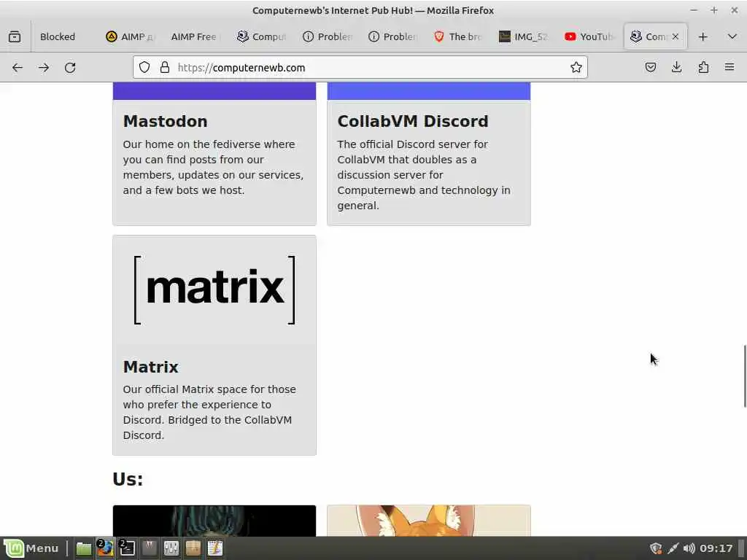The width and height of the screenshot is (747, 560).
Task: Open the text editor notepad in taskbar
Action: click(215, 548)
